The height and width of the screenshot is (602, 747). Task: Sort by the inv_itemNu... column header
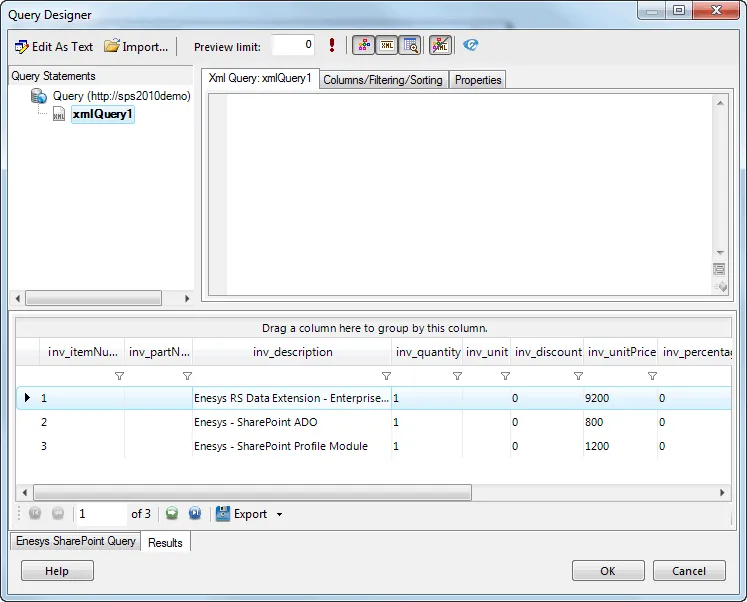(82, 352)
